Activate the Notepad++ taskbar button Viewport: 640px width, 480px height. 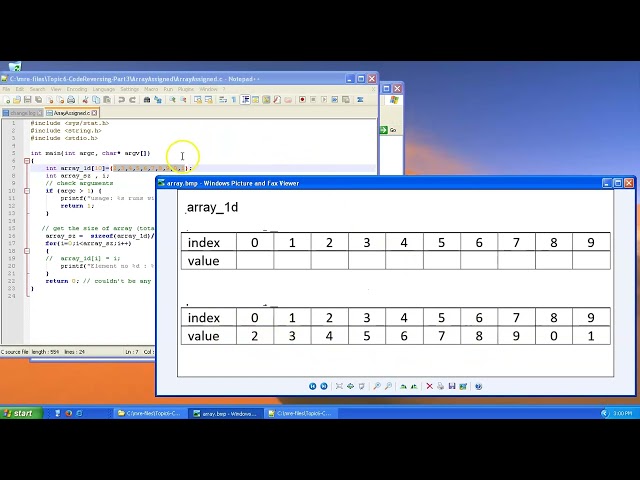coord(301,413)
